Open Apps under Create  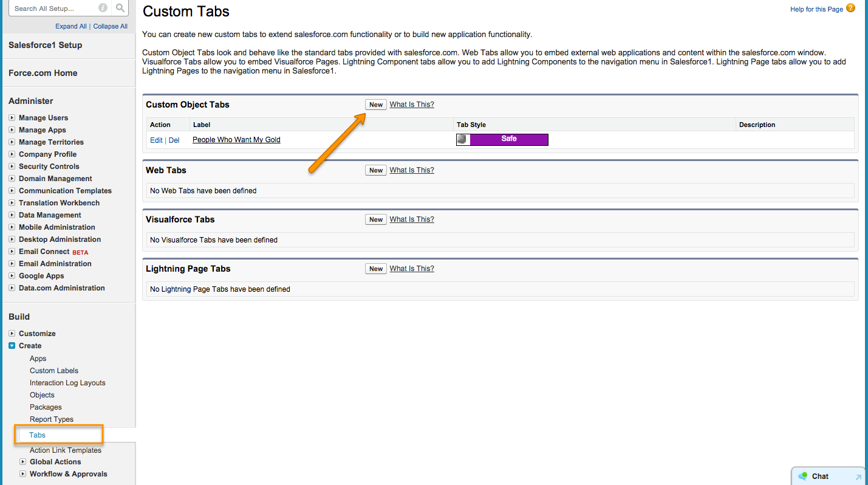pyautogui.click(x=38, y=359)
